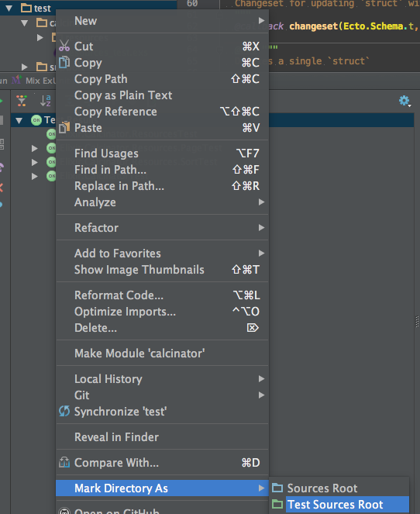The image size is (420, 514).
Task: Click changeset in the editor code
Action: 314,26
